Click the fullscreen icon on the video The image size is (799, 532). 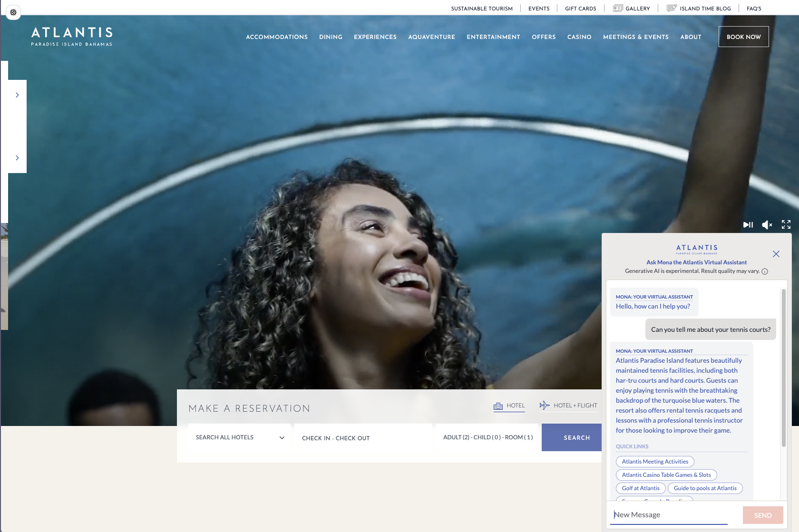pos(786,224)
